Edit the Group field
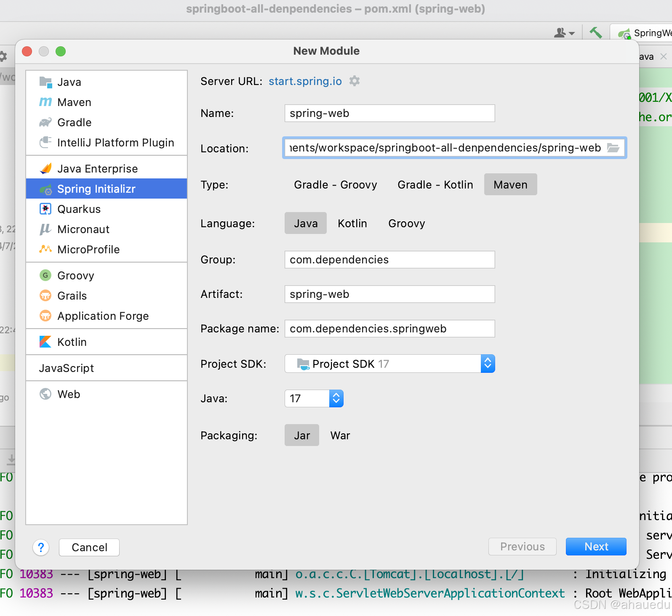The height and width of the screenshot is (616, 672). coord(390,260)
